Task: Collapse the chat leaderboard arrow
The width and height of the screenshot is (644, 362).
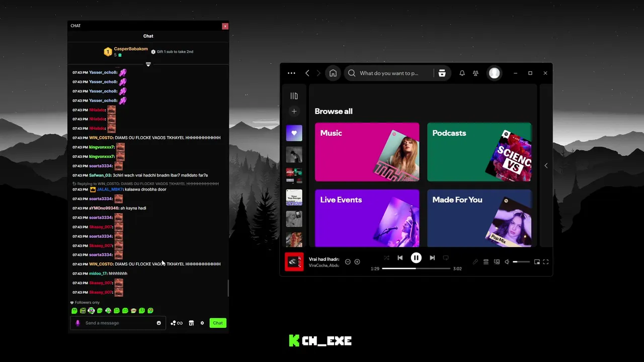Action: (x=148, y=64)
